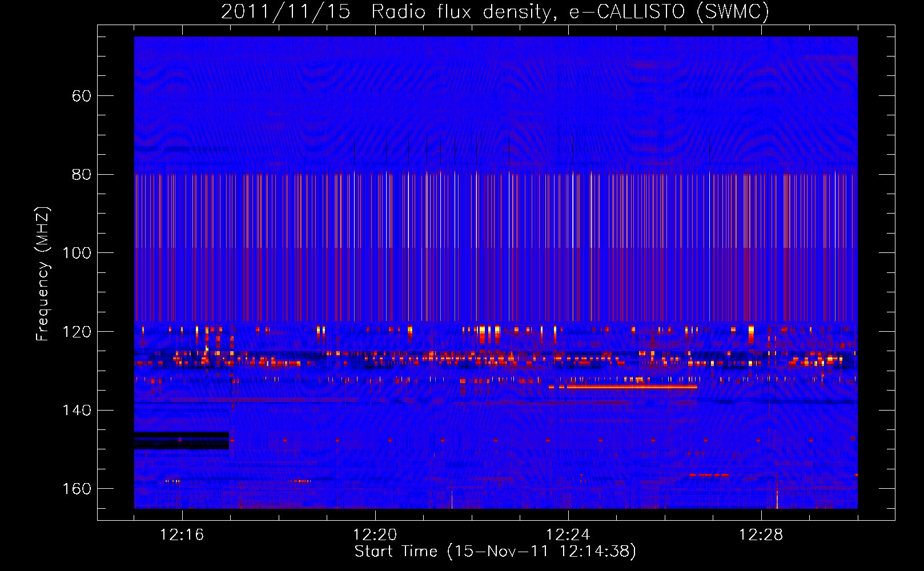Click the 80 frequency tick label
This screenshot has width=924, height=571.
[82, 175]
